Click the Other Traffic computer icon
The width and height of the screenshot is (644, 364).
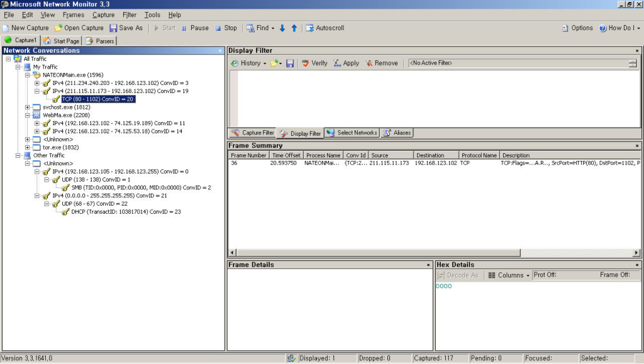pyautogui.click(x=27, y=155)
